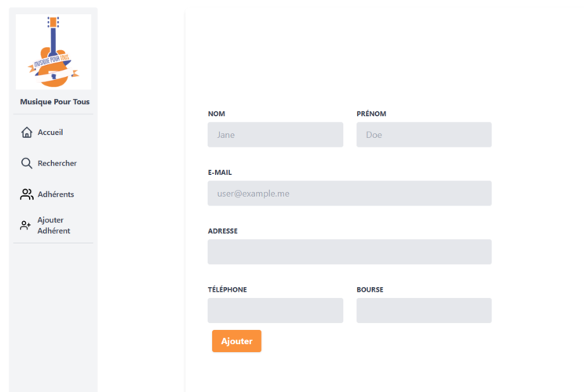Go to the Rechercher page

(x=57, y=163)
